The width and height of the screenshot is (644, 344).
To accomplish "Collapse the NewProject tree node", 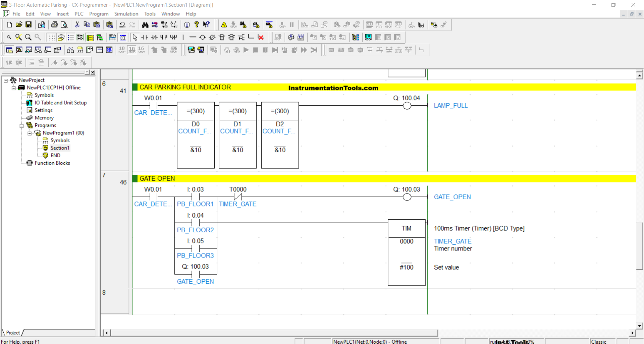I will [6, 80].
